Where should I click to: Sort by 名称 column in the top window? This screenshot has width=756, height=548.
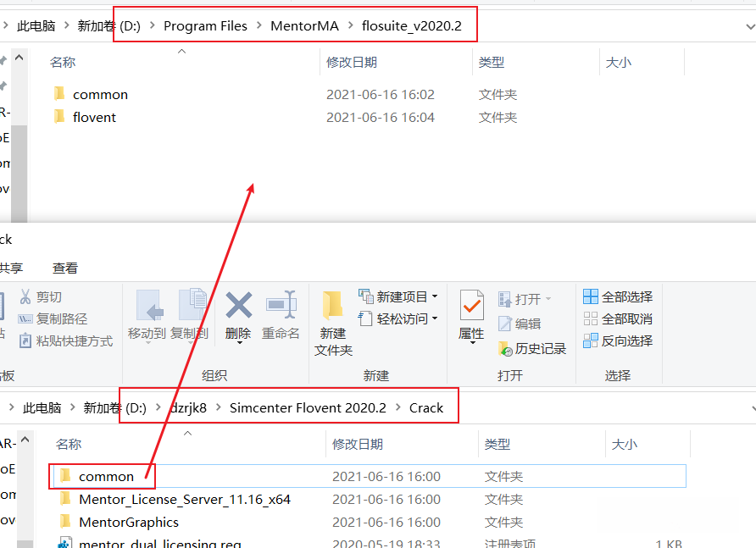tap(63, 62)
